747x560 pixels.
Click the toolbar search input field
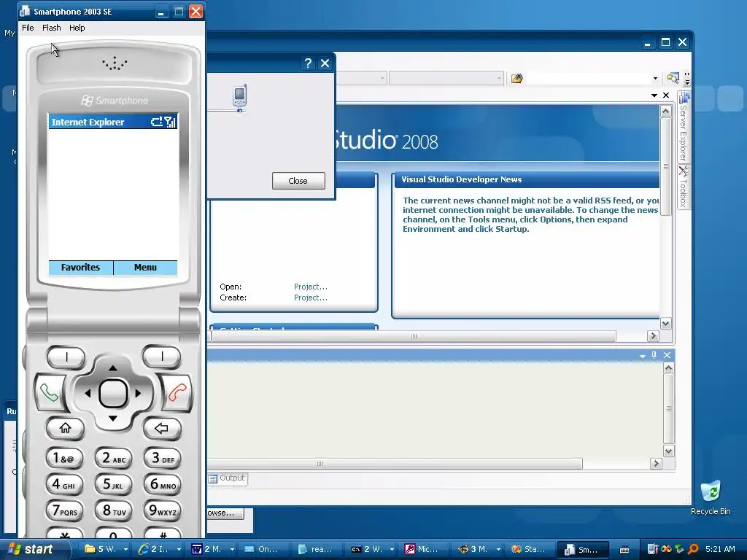(589, 78)
